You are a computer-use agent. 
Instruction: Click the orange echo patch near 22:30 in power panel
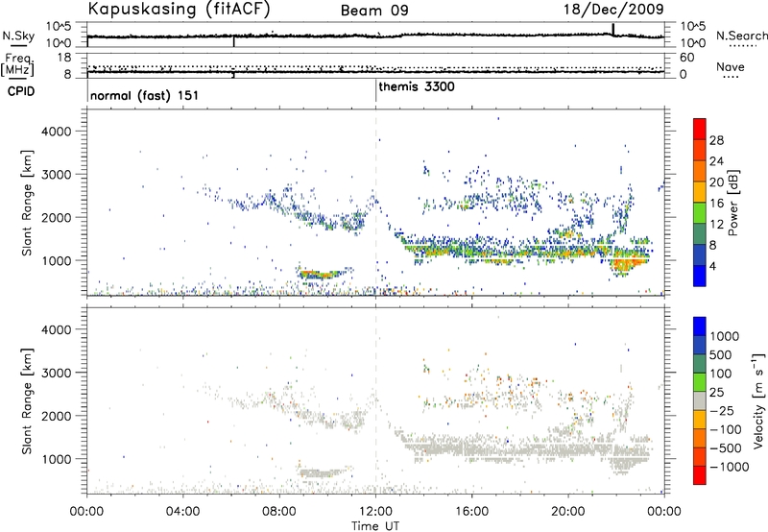click(x=627, y=264)
